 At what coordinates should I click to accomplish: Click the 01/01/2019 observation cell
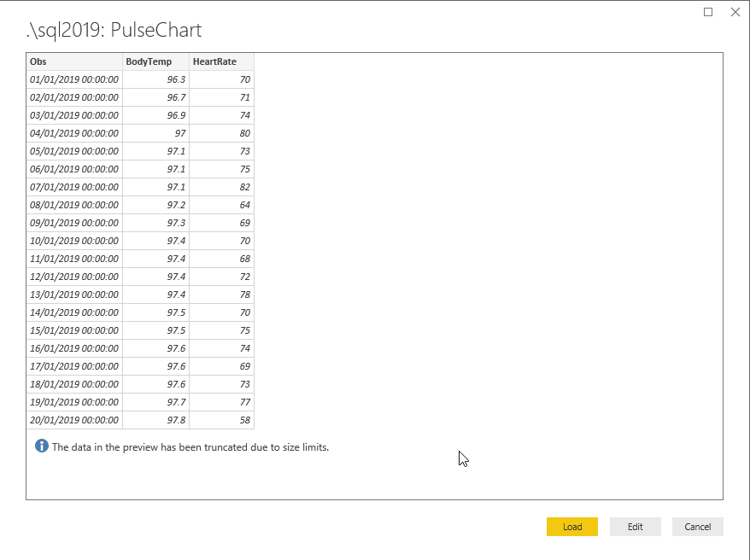(x=74, y=79)
